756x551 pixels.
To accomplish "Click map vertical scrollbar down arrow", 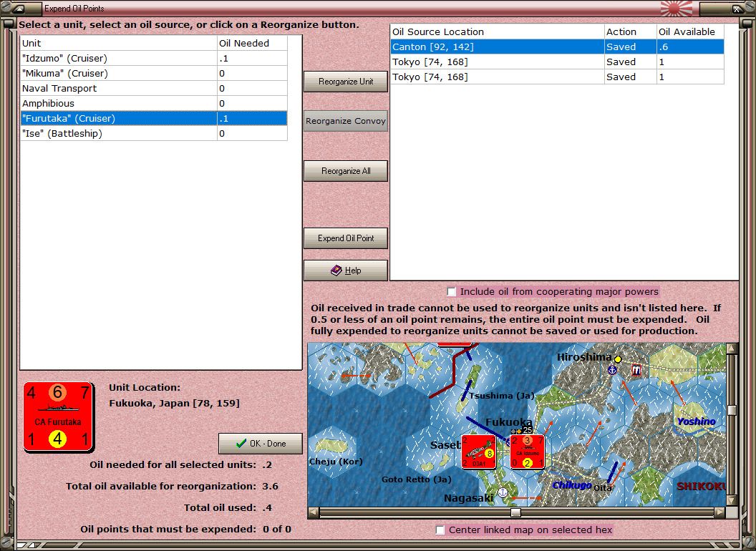I will tap(732, 500).
